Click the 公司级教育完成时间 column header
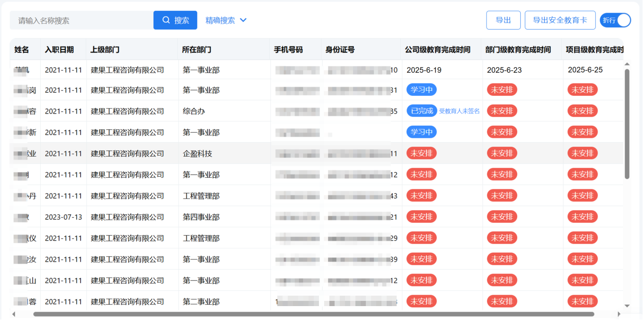 pyautogui.click(x=437, y=50)
